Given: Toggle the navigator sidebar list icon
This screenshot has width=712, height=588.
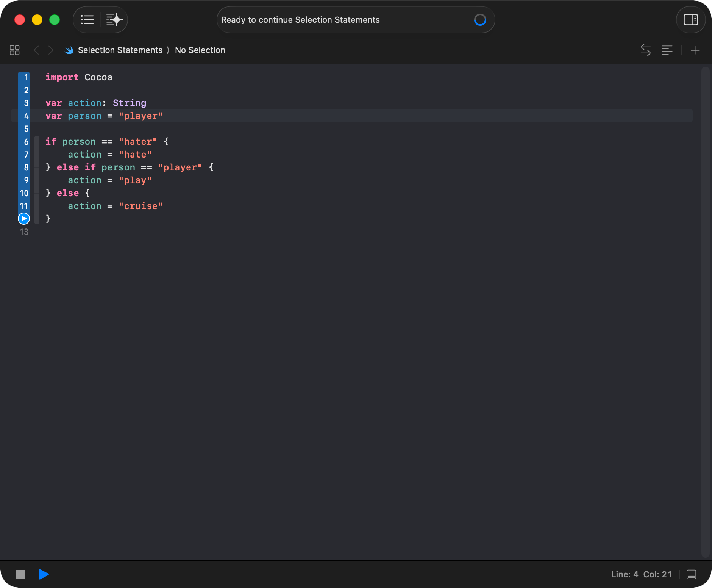Looking at the screenshot, I should click(87, 20).
